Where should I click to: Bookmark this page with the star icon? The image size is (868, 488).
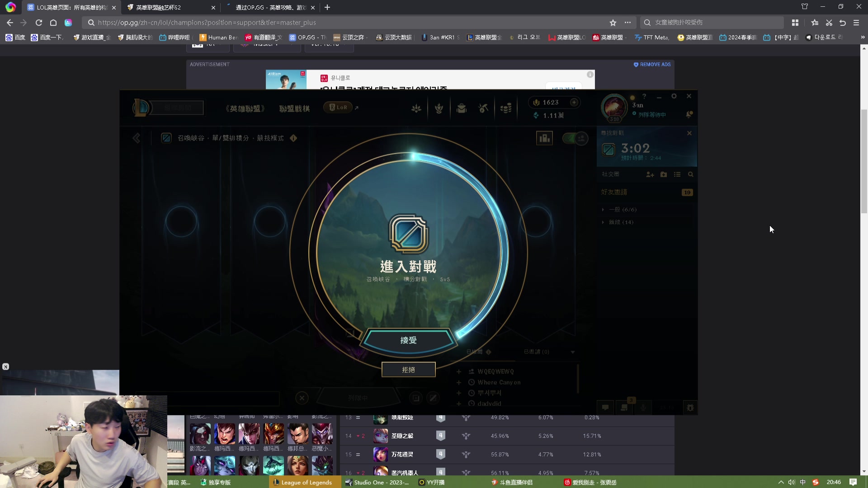pyautogui.click(x=613, y=23)
